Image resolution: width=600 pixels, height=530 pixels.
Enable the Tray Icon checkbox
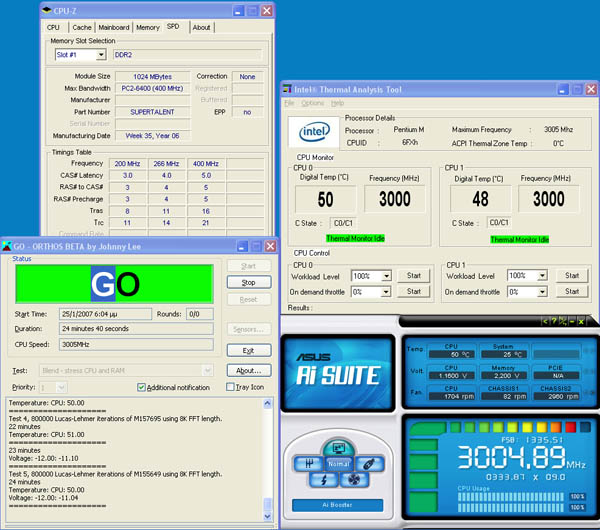click(230, 387)
